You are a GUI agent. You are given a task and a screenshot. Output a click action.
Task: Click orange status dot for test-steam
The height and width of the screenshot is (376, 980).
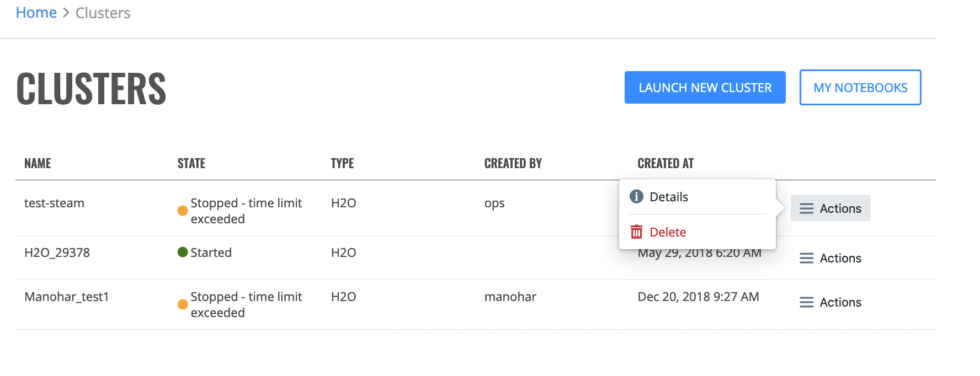(183, 211)
